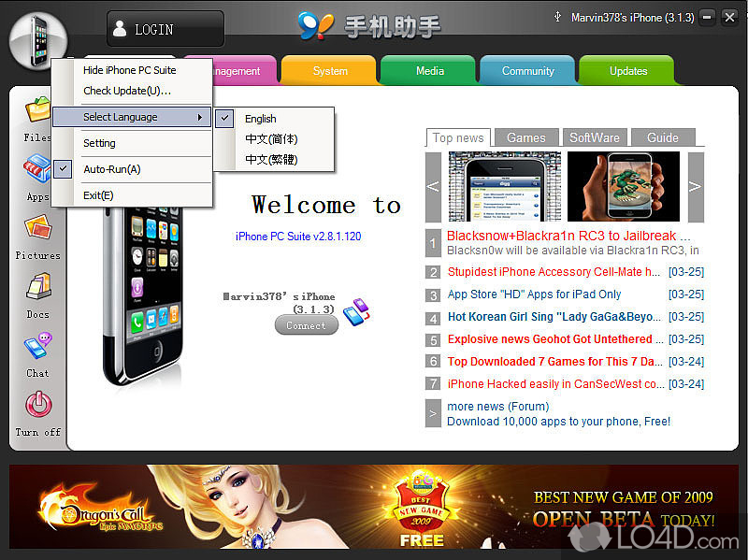Open Hot Korean Girl Sing Lady GaGa article
748x560 pixels.
(554, 317)
